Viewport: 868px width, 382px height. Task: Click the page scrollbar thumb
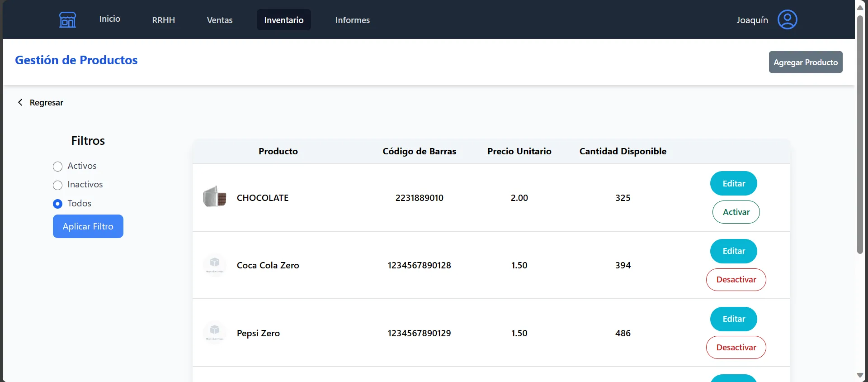pyautogui.click(x=860, y=134)
